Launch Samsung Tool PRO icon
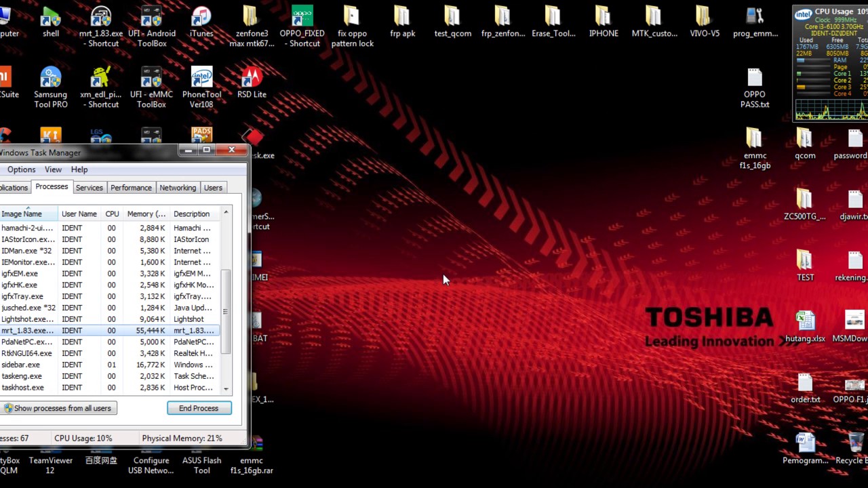 click(x=51, y=87)
